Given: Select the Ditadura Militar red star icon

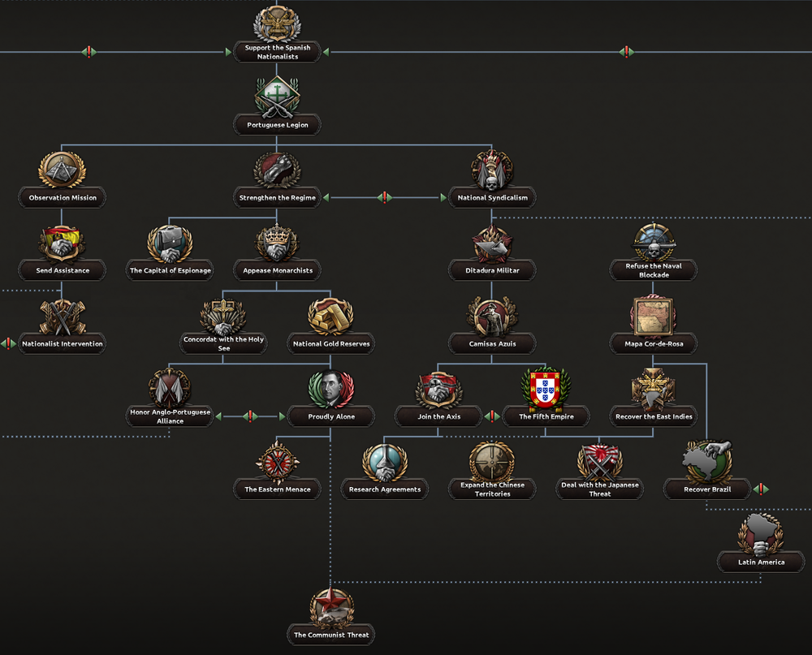Looking at the screenshot, I should click(x=492, y=243).
